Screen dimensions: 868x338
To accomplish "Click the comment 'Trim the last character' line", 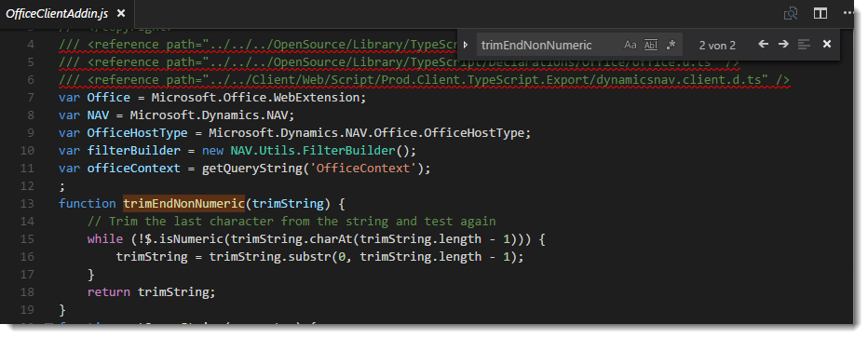I will 292,222.
